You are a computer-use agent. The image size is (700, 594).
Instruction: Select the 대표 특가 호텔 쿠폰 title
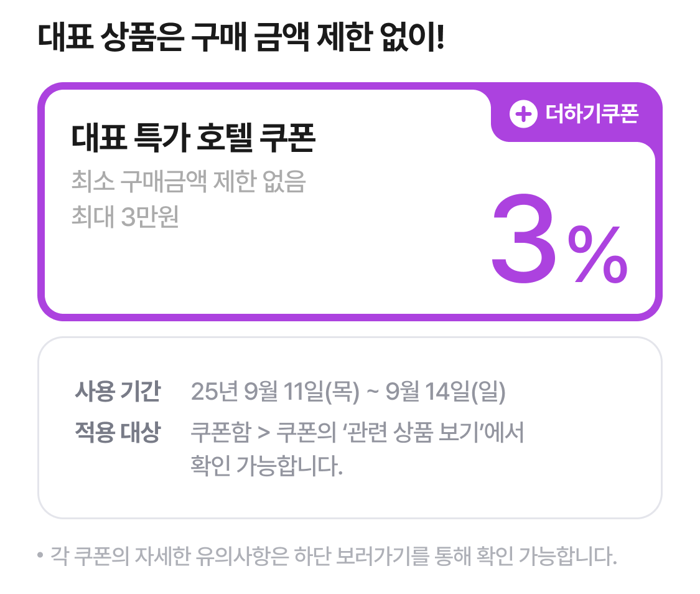coord(194,138)
